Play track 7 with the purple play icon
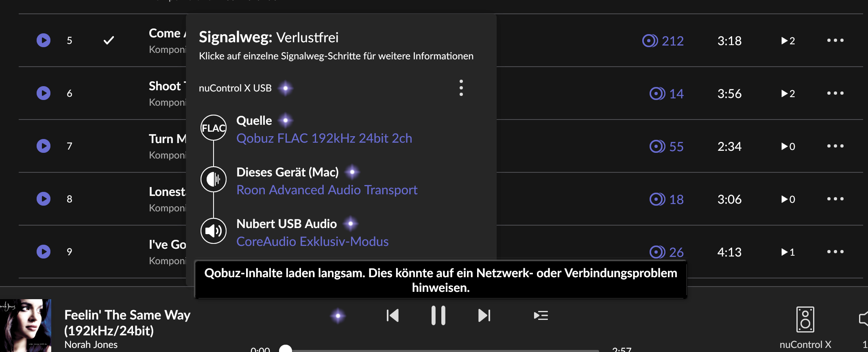The width and height of the screenshot is (868, 352). pos(44,146)
